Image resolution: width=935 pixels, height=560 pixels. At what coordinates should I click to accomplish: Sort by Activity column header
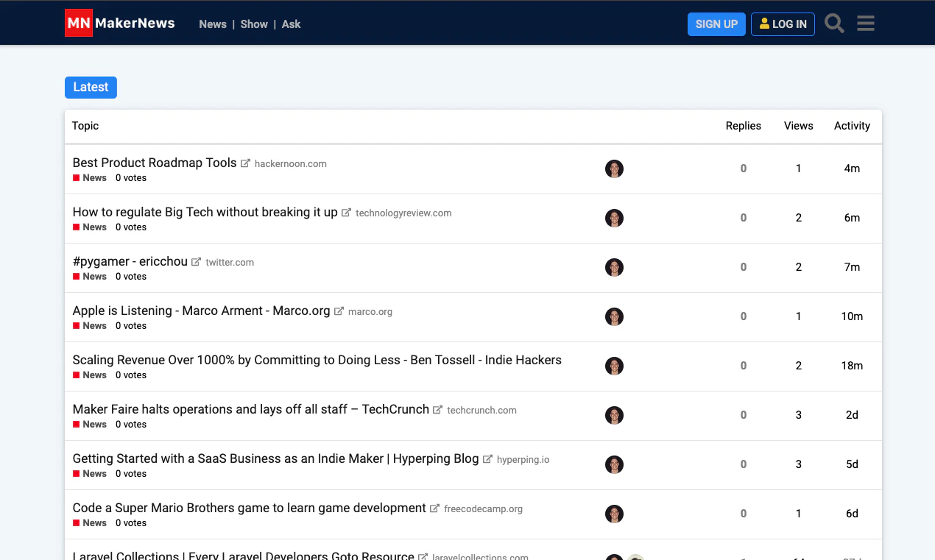pos(852,126)
